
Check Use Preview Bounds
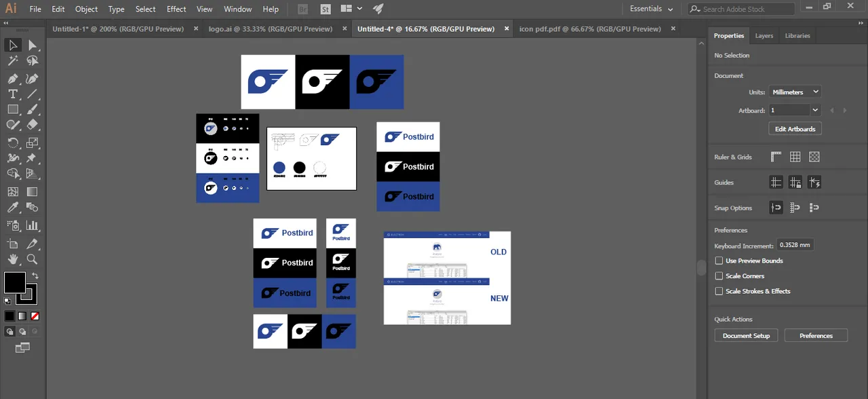pyautogui.click(x=719, y=261)
